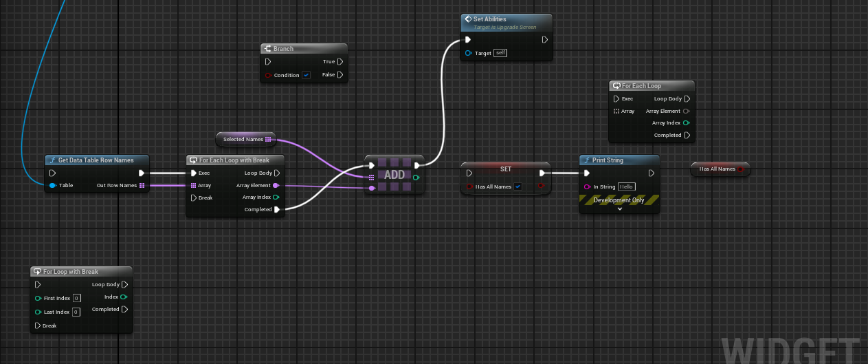Click Get Data Table Row Names exec input
Image resolution: width=868 pixels, height=364 pixels.
pos(52,173)
